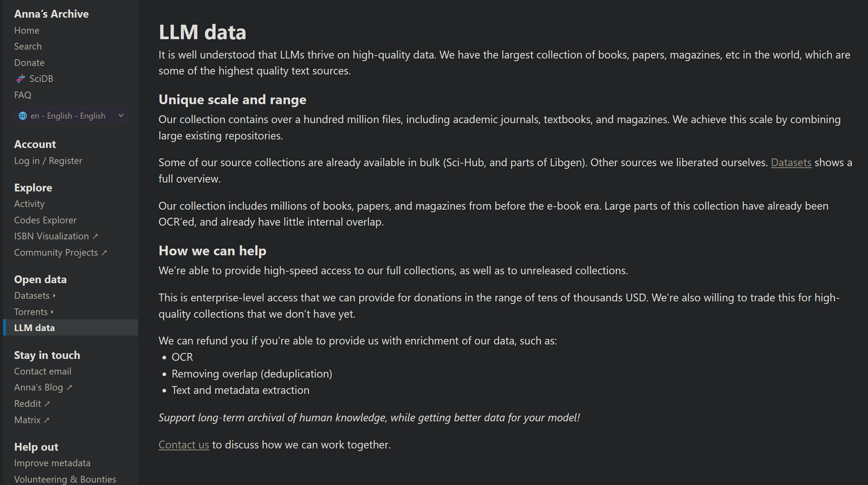Expand the Datasets submenu arrow
This screenshot has width=868, height=485.
tap(54, 296)
